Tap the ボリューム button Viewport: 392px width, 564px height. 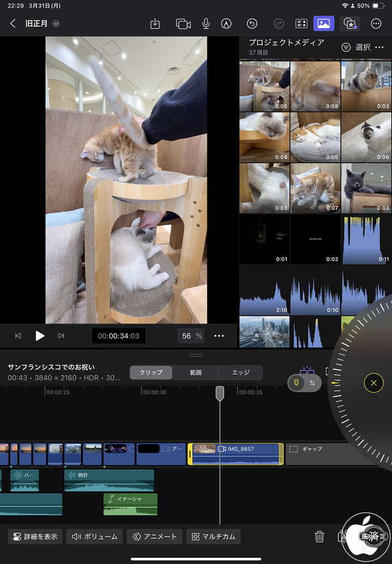[x=94, y=537]
